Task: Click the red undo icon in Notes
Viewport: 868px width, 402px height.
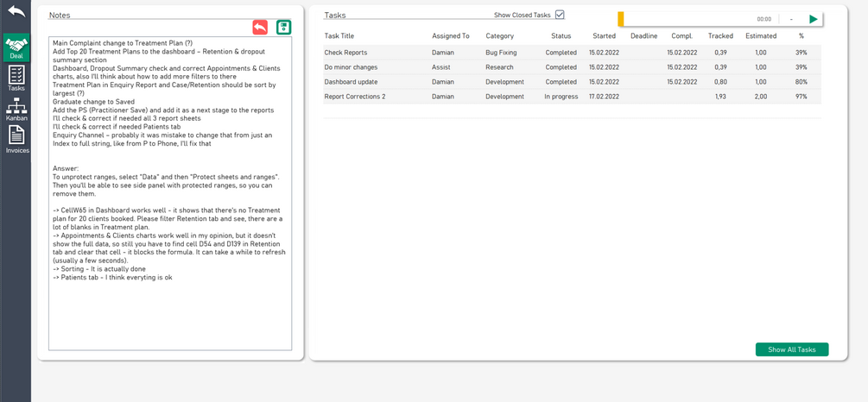Action: tap(260, 27)
